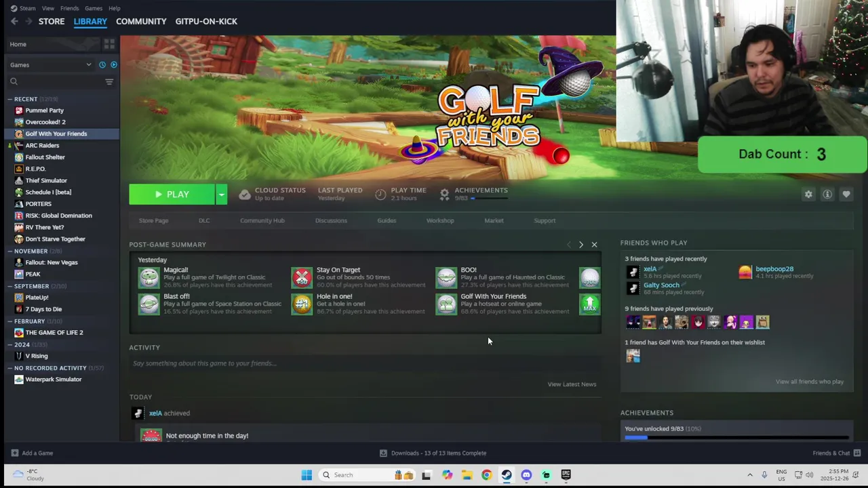Click the cloud status icon

(245, 195)
